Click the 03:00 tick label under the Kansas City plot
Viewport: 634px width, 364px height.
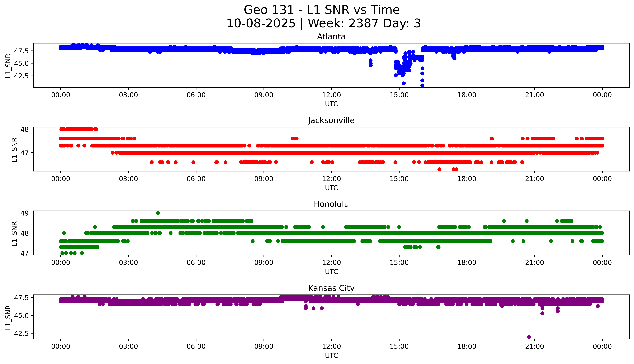click(x=128, y=346)
